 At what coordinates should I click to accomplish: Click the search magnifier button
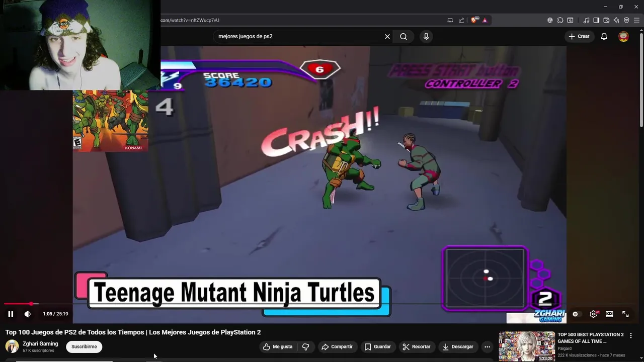tap(404, 36)
